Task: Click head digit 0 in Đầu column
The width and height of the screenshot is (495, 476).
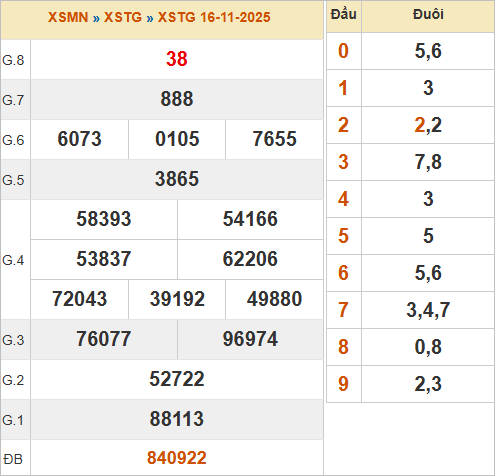Action: [x=343, y=51]
